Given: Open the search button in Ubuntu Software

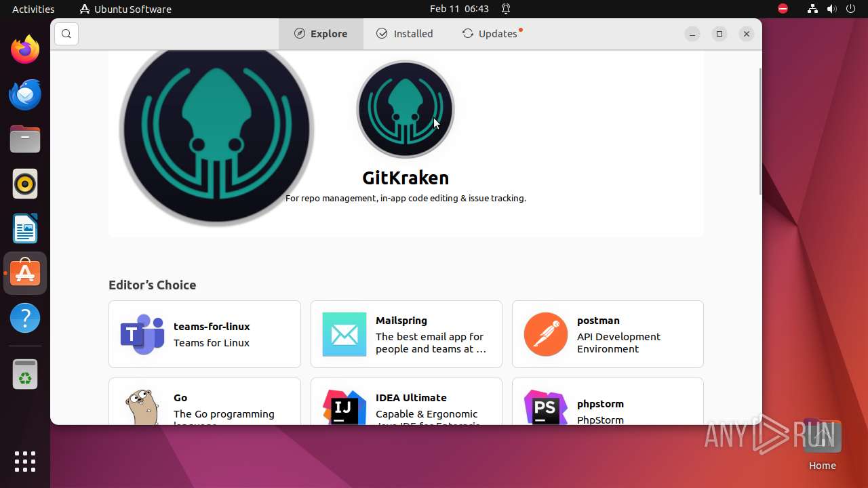Looking at the screenshot, I should pos(66,34).
